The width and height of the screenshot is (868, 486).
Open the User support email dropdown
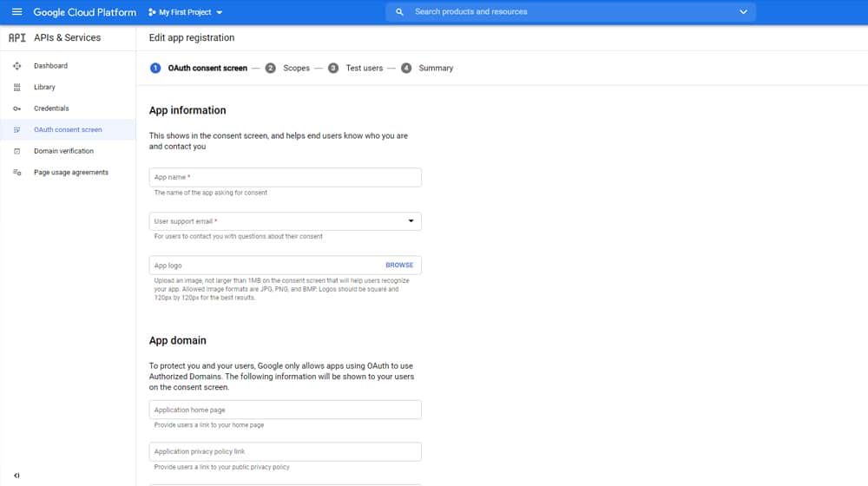click(x=285, y=221)
